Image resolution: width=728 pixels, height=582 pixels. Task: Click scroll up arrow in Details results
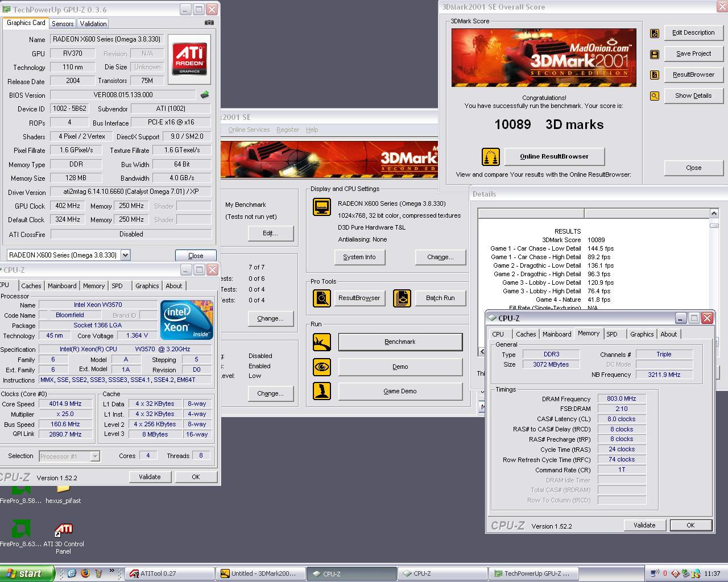coord(714,214)
